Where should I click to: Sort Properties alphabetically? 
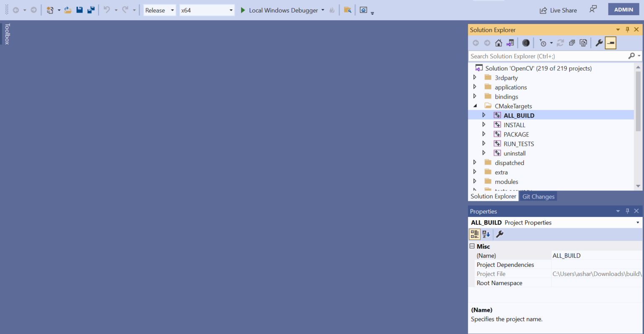486,234
